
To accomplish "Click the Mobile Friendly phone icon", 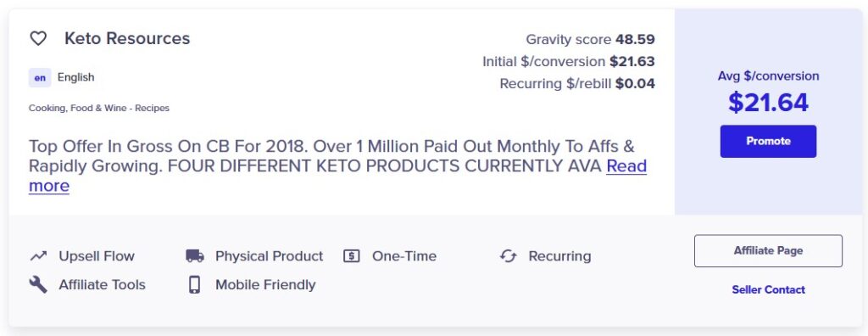I will coord(194,284).
